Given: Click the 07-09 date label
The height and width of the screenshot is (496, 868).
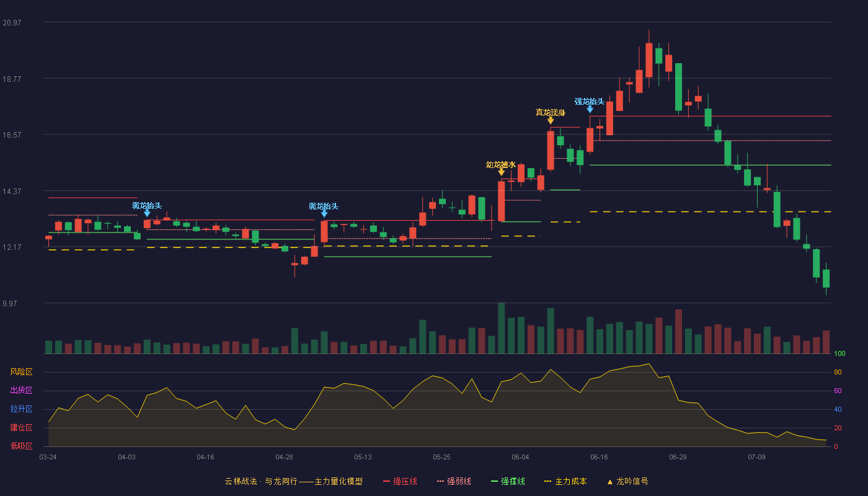Looking at the screenshot, I should tap(756, 457).
